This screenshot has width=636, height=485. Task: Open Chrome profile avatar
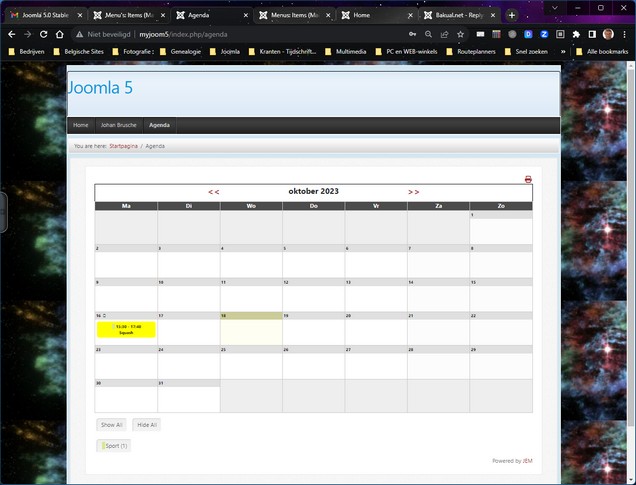[608, 34]
